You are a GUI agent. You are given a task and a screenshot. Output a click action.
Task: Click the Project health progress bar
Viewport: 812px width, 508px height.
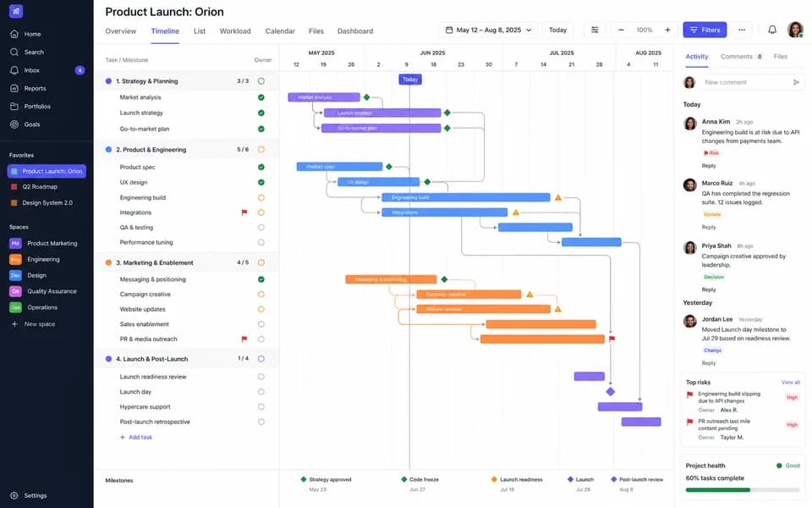pos(743,490)
